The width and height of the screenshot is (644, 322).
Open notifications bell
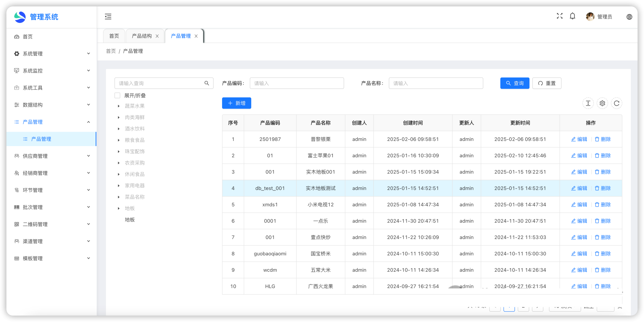[x=573, y=16]
